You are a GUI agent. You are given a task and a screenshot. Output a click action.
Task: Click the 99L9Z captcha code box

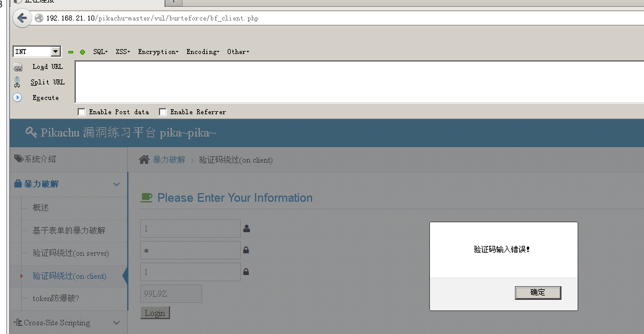pyautogui.click(x=171, y=293)
